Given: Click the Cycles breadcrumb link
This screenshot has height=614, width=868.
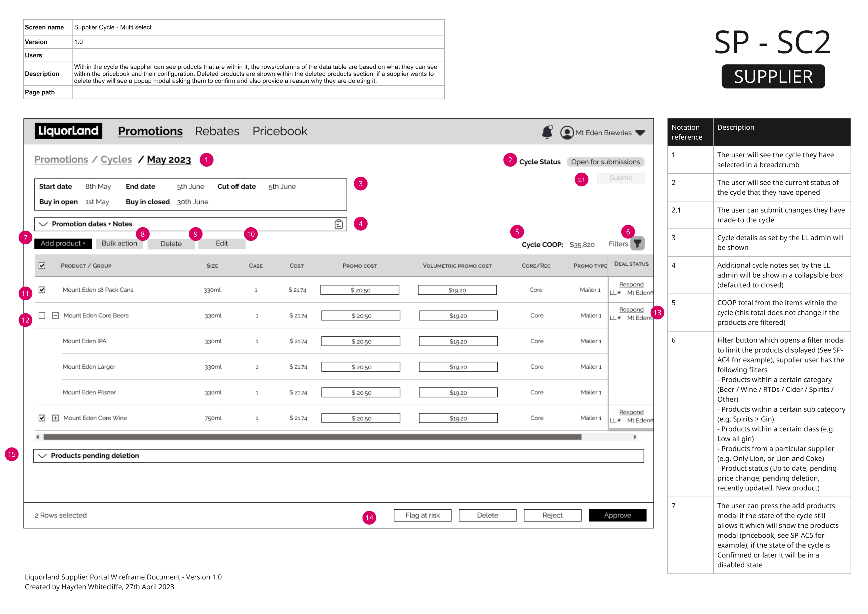Looking at the screenshot, I should click(116, 160).
